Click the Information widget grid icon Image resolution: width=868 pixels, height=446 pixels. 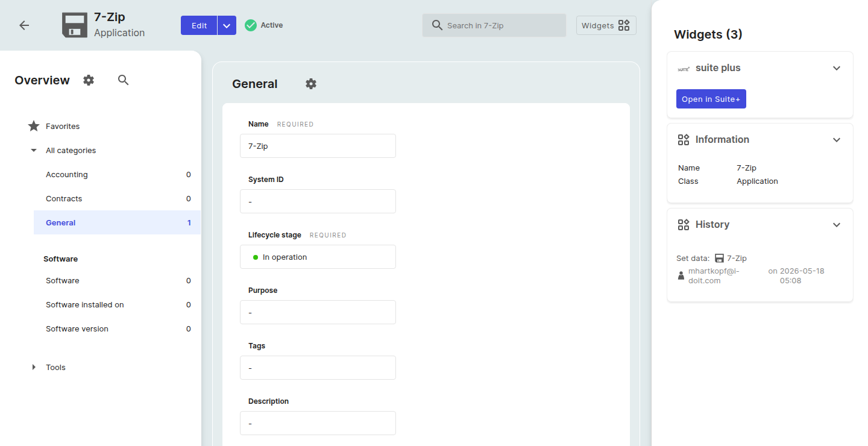tap(684, 140)
